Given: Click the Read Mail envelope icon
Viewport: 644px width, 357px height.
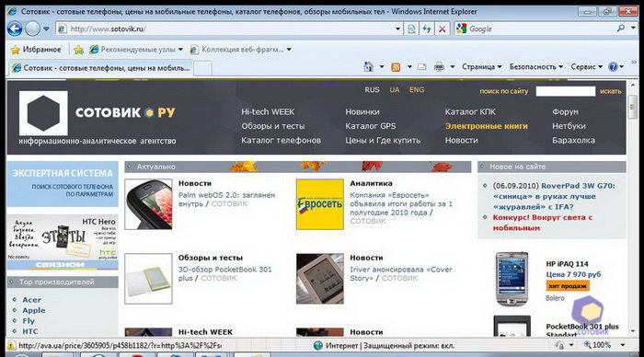Looking at the screenshot, I should [x=421, y=66].
